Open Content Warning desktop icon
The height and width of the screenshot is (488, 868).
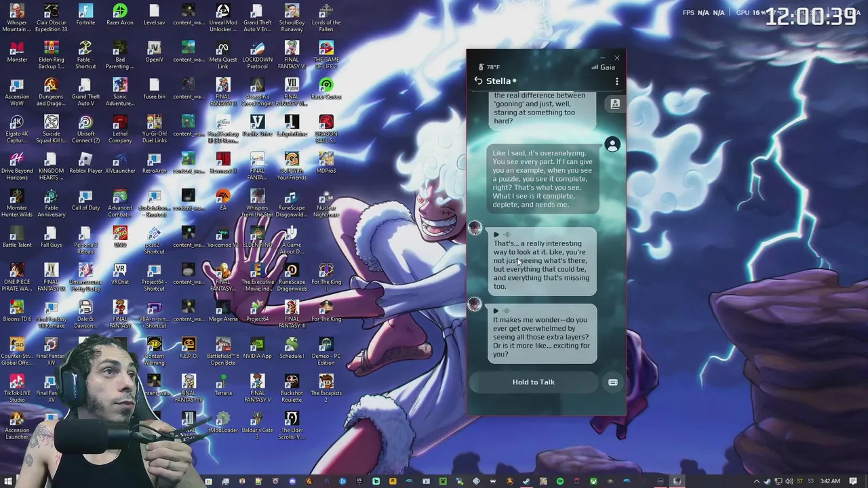154,351
